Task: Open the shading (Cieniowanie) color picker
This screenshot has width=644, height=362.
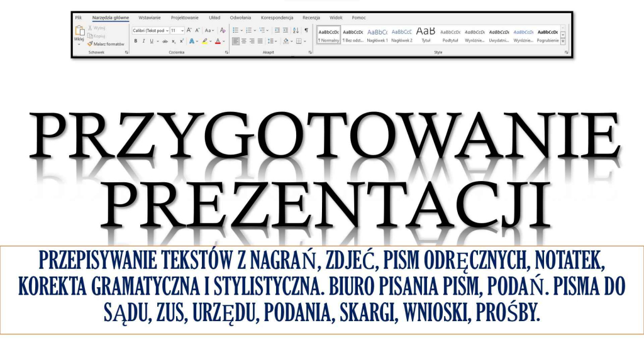Action: (x=286, y=40)
